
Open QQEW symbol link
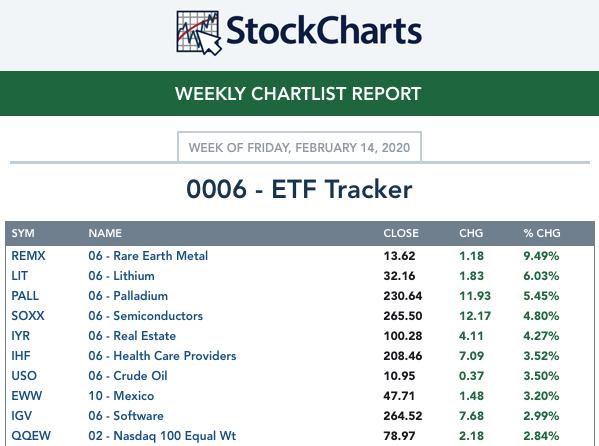pyautogui.click(x=31, y=436)
